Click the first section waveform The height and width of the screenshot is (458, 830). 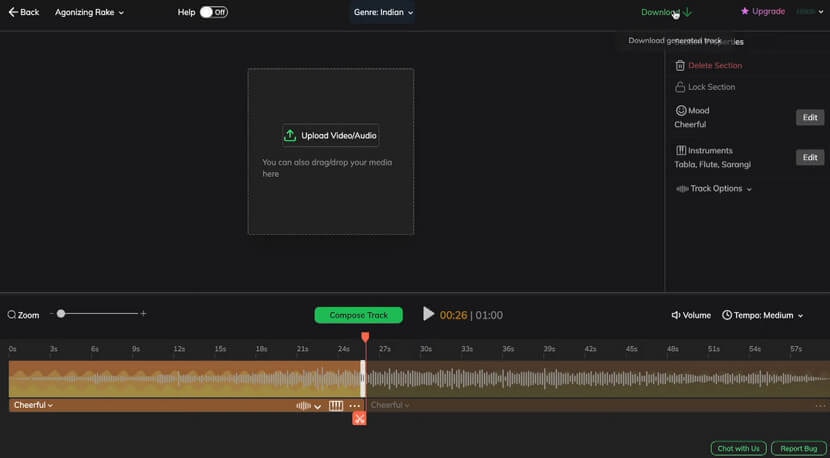coord(184,379)
